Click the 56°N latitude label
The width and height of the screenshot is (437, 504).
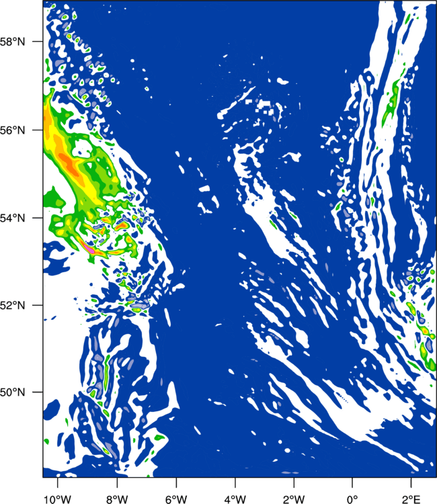[13, 130]
